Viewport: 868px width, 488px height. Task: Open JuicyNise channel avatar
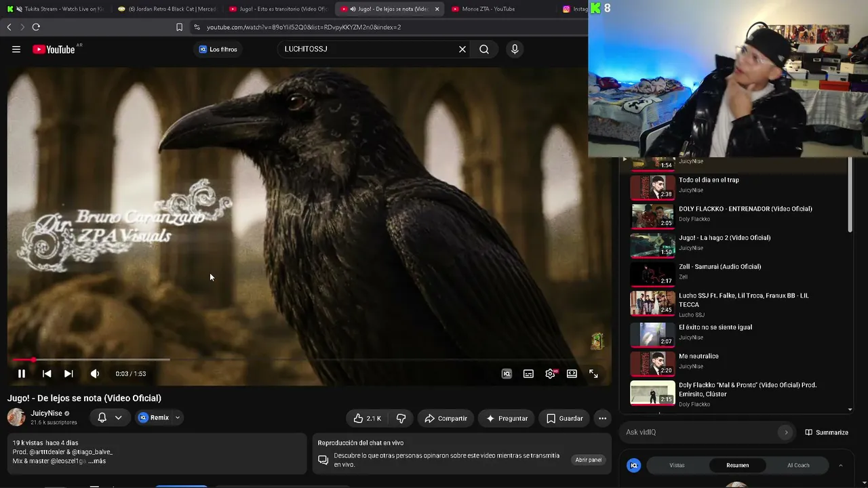pyautogui.click(x=16, y=418)
